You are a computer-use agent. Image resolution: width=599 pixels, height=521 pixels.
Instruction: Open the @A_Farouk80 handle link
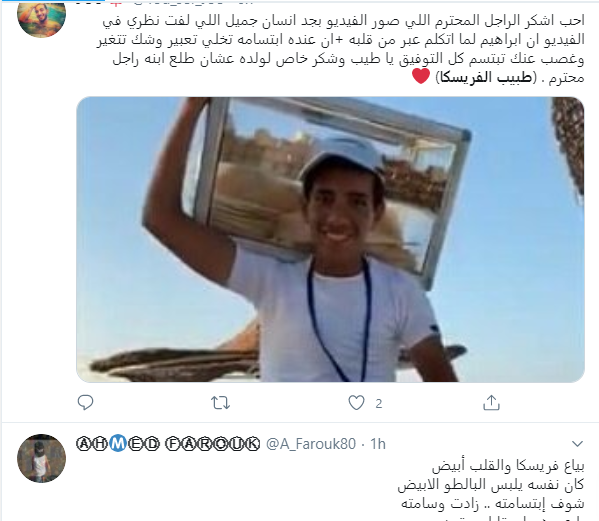[311, 444]
